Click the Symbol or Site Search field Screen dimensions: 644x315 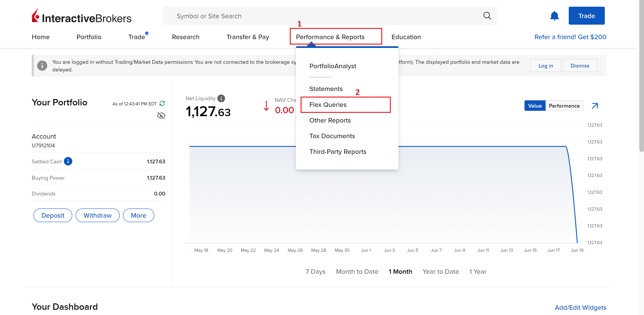coord(325,16)
